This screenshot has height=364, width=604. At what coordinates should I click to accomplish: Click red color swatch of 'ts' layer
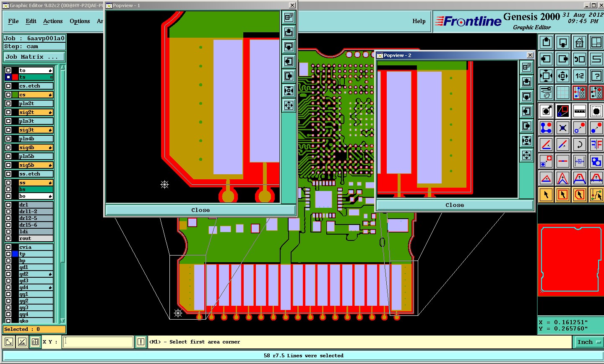click(x=15, y=77)
